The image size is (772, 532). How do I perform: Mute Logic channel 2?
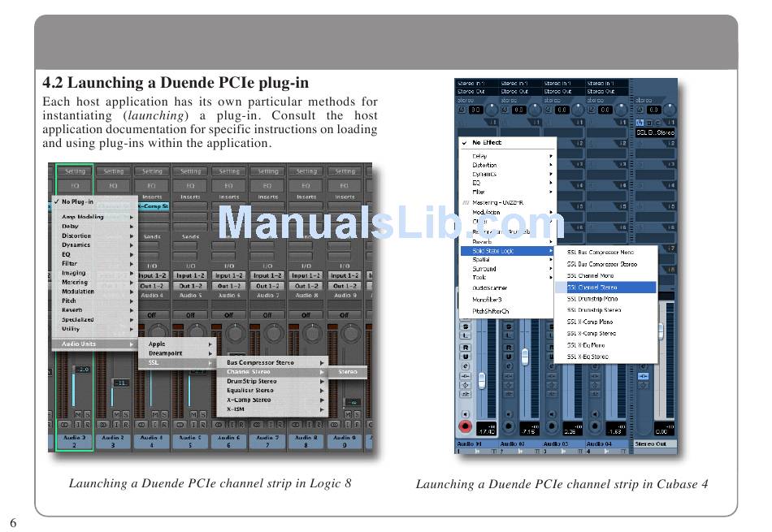[x=78, y=415]
